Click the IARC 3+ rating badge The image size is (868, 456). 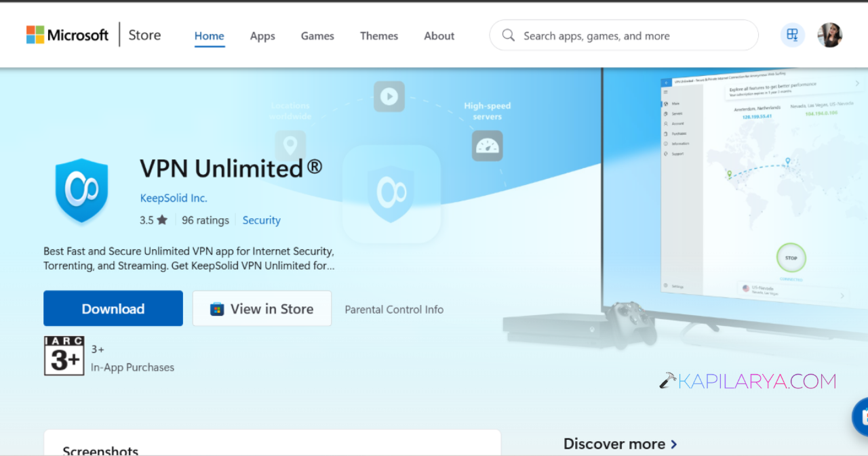pos(64,355)
